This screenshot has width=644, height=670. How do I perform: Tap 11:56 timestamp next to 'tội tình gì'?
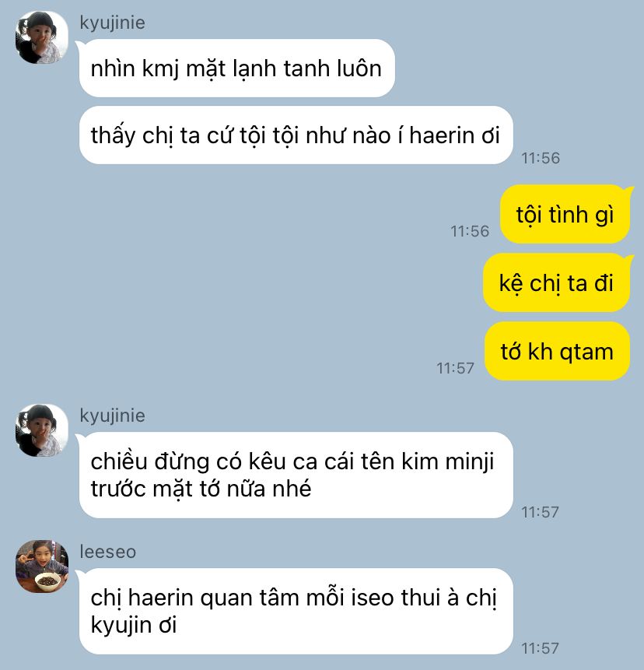tap(470, 231)
